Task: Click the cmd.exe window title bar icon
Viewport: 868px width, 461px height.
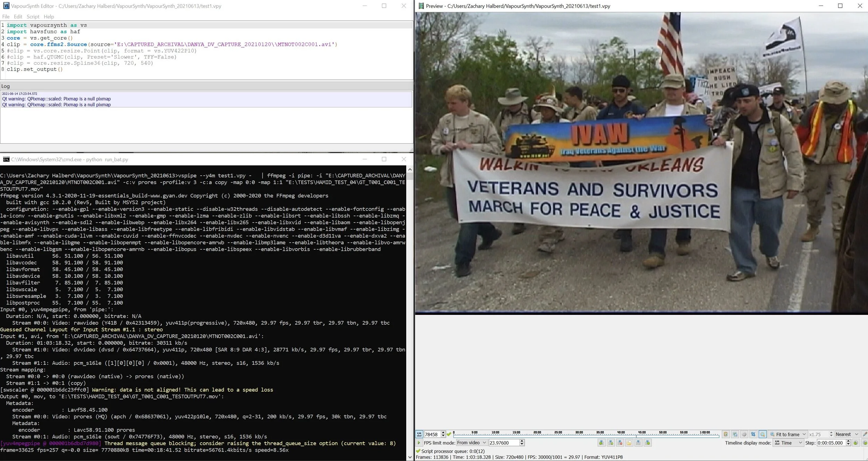Action: point(6,159)
